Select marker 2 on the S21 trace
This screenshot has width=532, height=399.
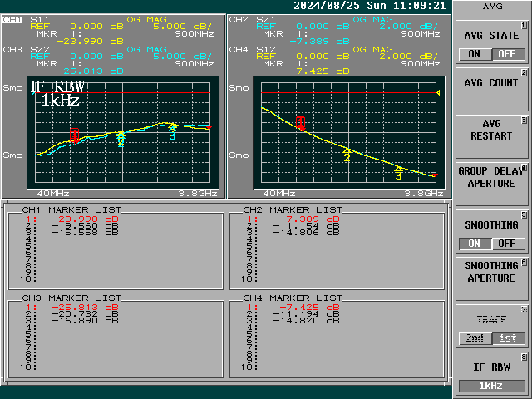point(347,155)
